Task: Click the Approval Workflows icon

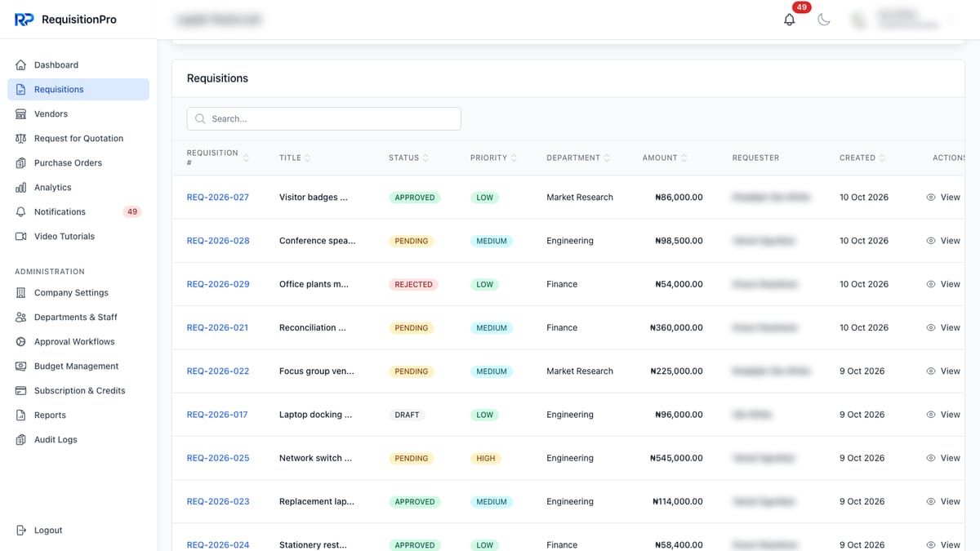Action: pos(21,342)
